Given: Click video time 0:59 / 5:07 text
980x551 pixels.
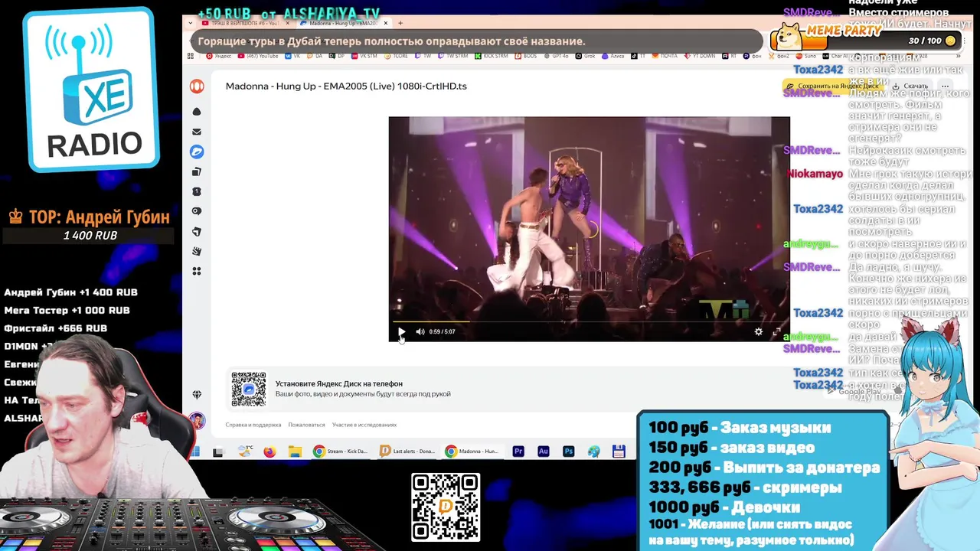Looking at the screenshot, I should (x=442, y=331).
